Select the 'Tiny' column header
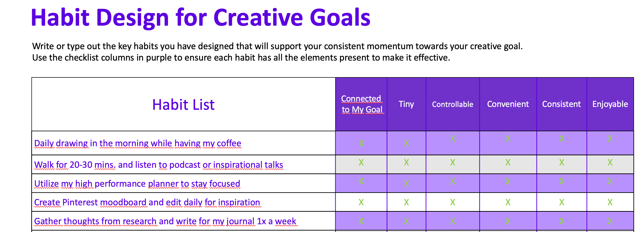This screenshot has width=644, height=232. pyautogui.click(x=406, y=104)
